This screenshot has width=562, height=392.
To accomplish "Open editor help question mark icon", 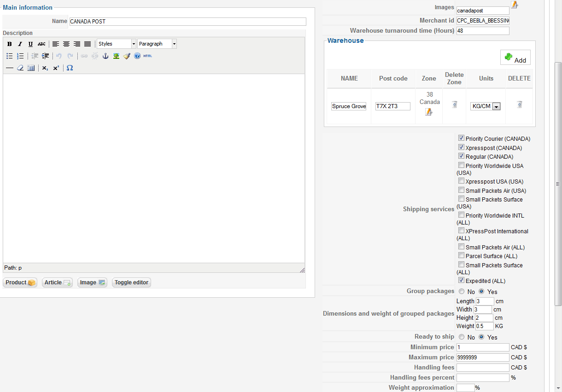I will pos(137,56).
